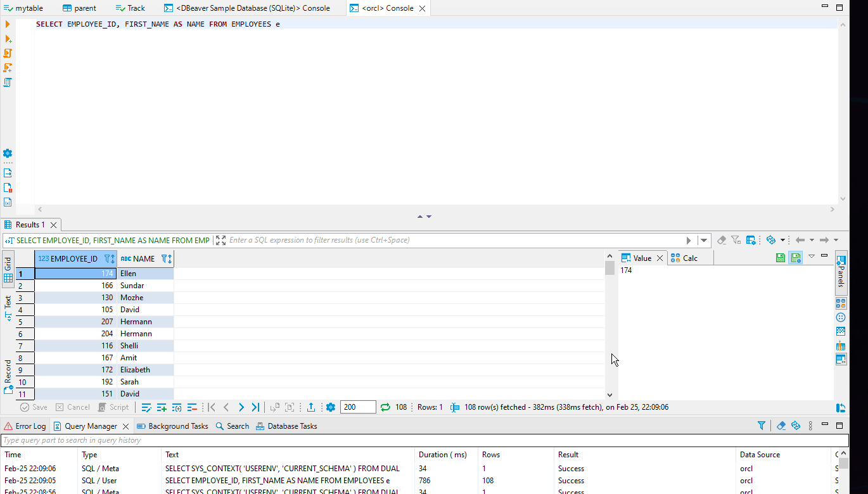
Task: Jump to the last result row
Action: pos(255,407)
